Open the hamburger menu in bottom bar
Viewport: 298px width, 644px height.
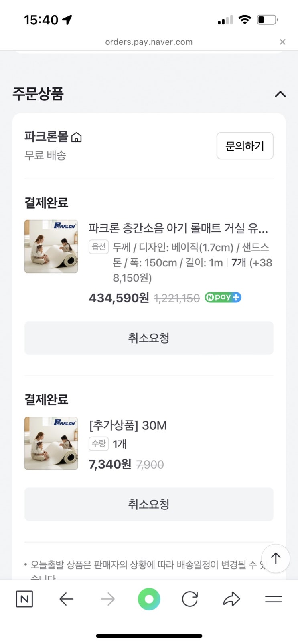(273, 599)
